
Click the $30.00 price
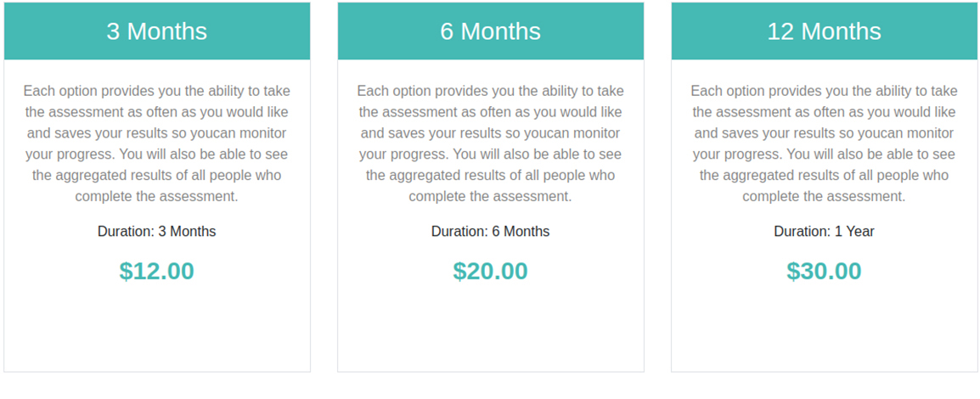pyautogui.click(x=825, y=271)
